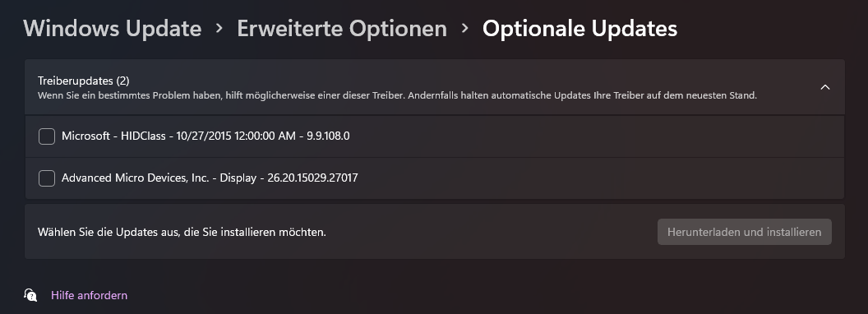Viewport: 868px width, 314px height.
Task: Check the Microsoft HIDClass driver checkbox
Action: (47, 136)
